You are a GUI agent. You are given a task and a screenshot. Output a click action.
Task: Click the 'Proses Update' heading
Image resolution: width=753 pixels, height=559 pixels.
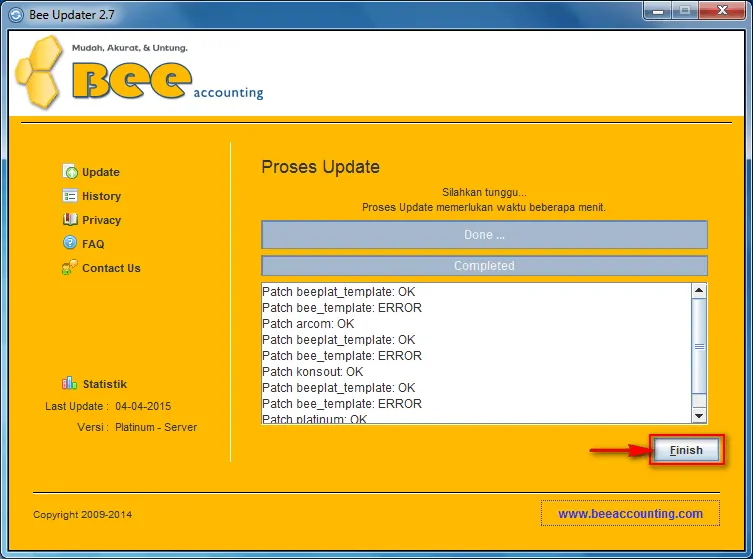320,167
